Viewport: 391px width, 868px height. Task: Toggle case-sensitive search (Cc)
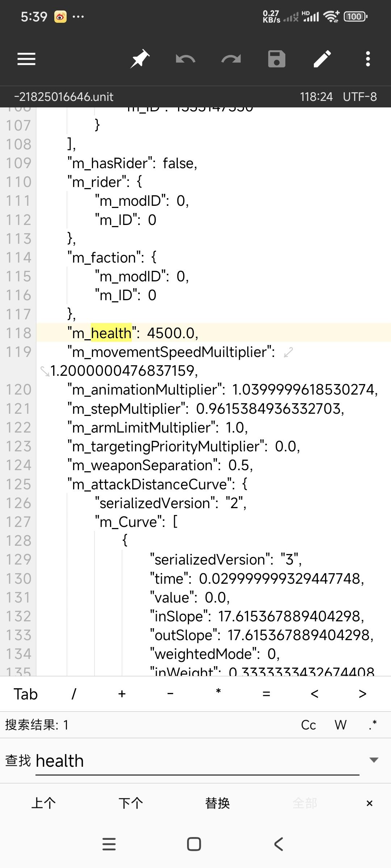pos(308,725)
